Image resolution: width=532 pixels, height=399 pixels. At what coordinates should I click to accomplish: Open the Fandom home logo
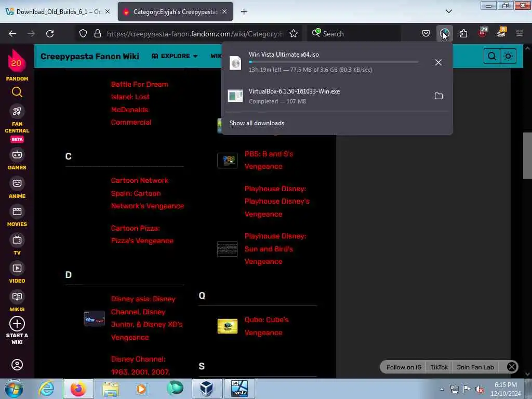pyautogui.click(x=17, y=65)
